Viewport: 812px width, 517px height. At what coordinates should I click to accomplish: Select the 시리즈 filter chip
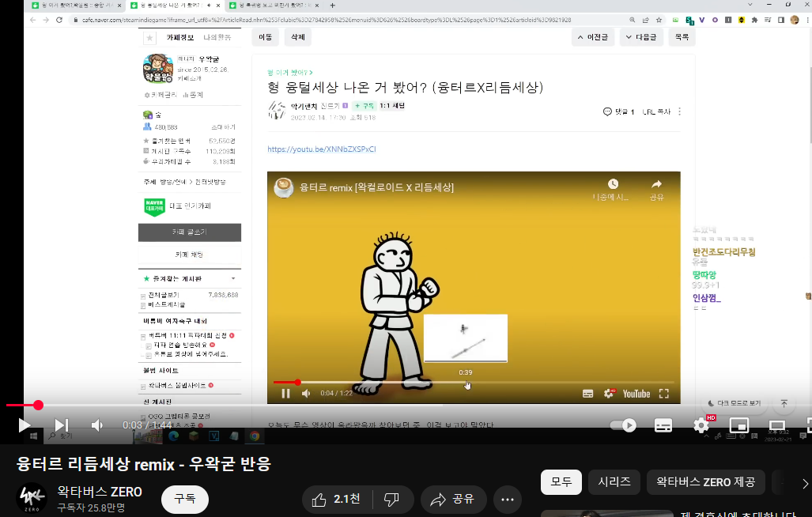(614, 481)
